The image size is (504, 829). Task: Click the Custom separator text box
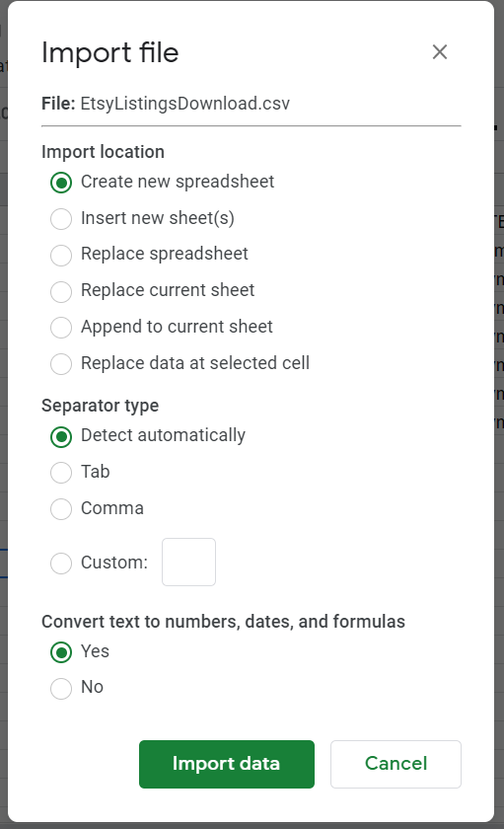click(188, 562)
